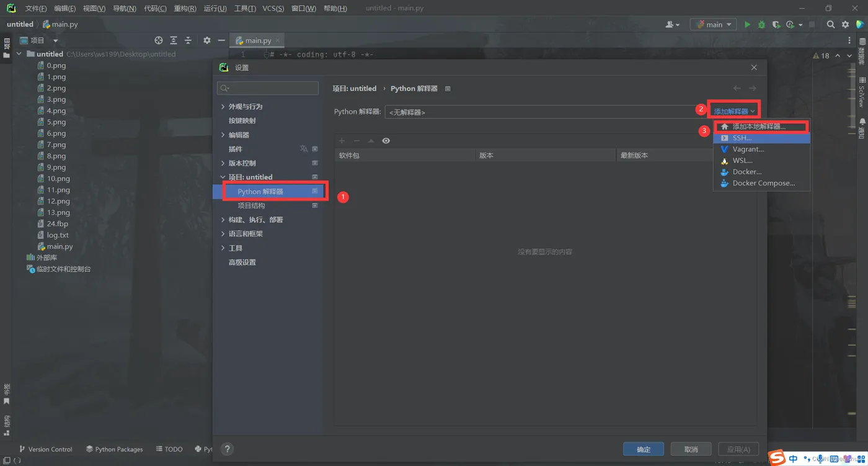Collapse 项目: untitled settings category
The height and width of the screenshot is (466, 868).
pyautogui.click(x=223, y=177)
